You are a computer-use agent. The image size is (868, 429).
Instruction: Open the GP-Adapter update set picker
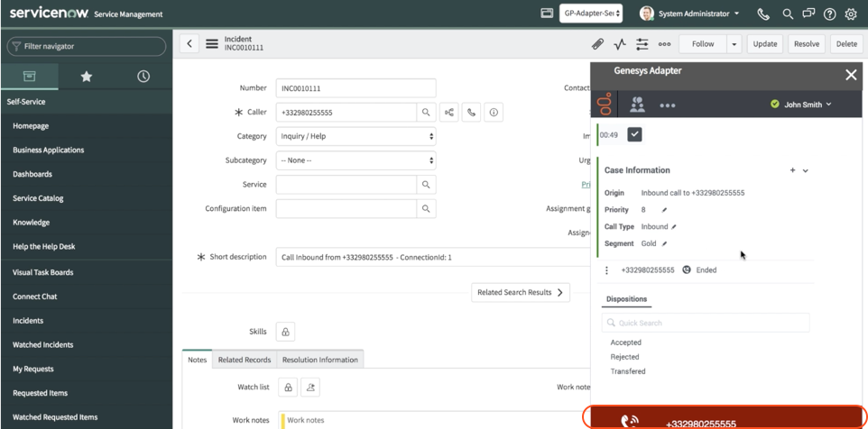[591, 14]
